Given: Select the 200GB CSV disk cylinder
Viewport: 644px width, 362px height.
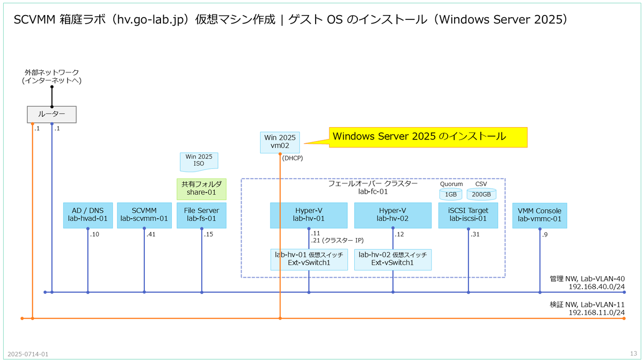Looking at the screenshot, I should pos(481,194).
